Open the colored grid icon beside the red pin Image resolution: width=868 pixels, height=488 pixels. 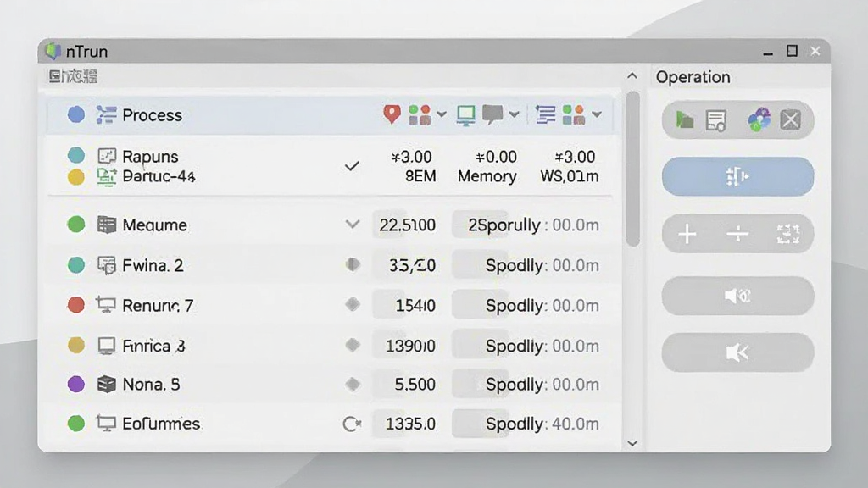pos(419,114)
